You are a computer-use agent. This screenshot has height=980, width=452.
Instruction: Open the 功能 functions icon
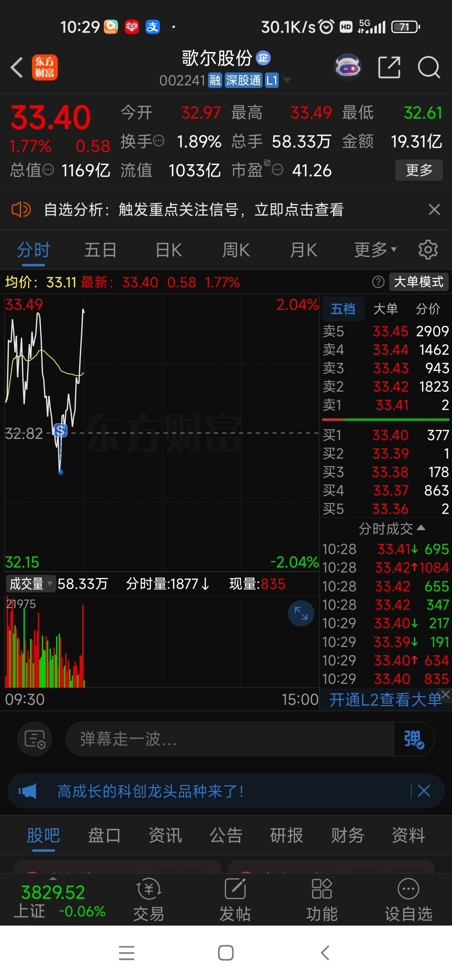(322, 900)
